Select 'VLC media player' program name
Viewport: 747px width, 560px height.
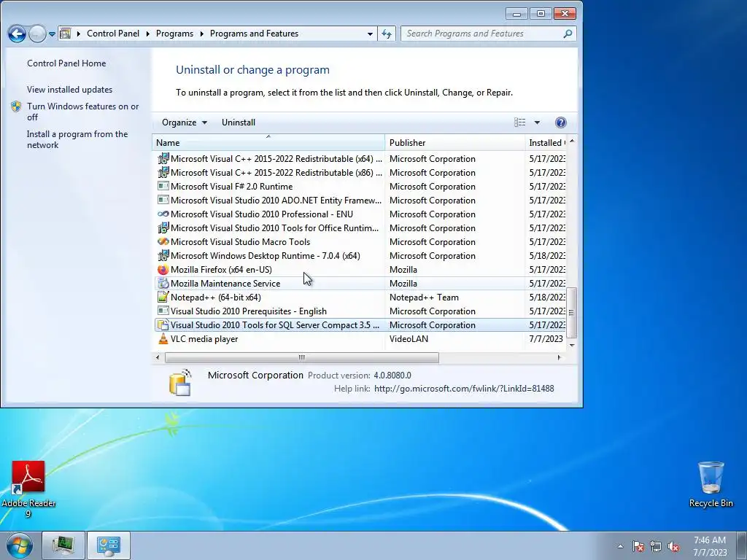tap(204, 339)
